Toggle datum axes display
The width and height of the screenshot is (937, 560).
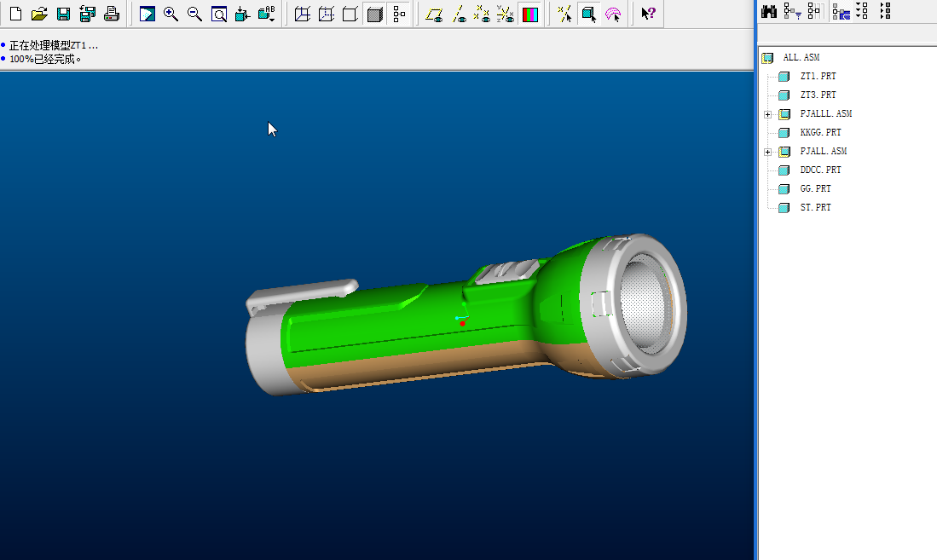click(459, 14)
